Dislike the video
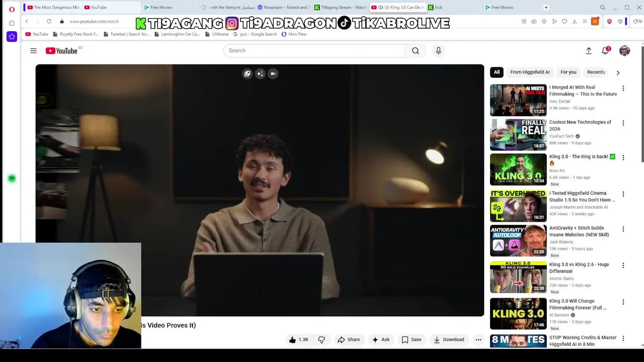Image resolution: width=644 pixels, height=362 pixels. tap(321, 340)
